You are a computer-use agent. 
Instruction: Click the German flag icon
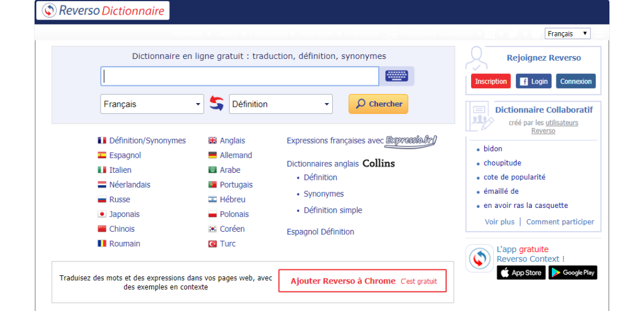[212, 155]
